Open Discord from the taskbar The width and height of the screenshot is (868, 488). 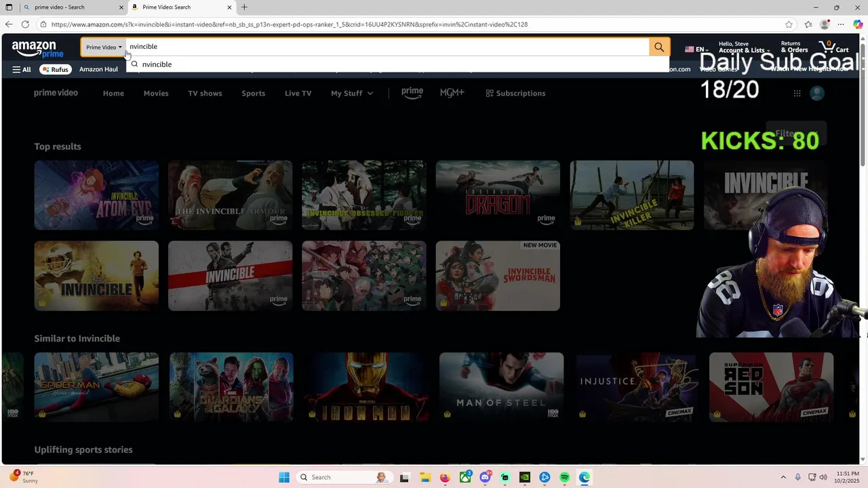point(485,477)
